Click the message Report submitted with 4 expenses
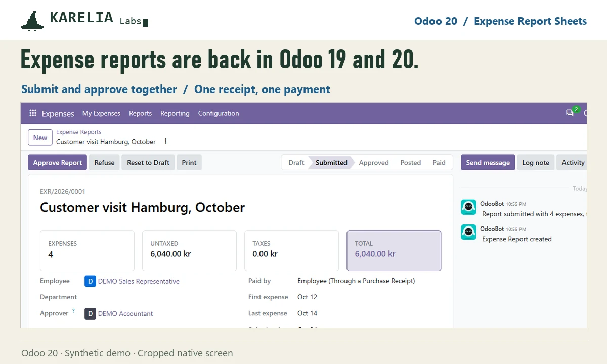This screenshot has height=364, width=607. point(534,214)
